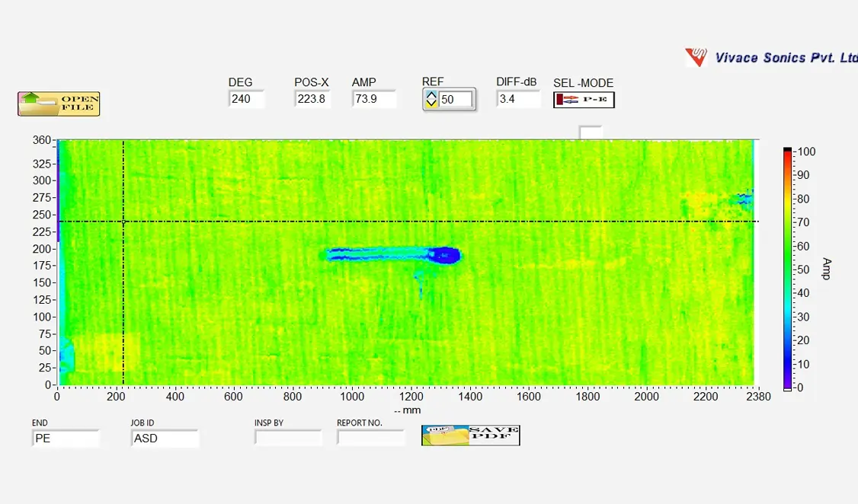Screen dimensions: 858x504
Task: Click the DIFF-dB field showing 3.4
Action: (x=518, y=99)
